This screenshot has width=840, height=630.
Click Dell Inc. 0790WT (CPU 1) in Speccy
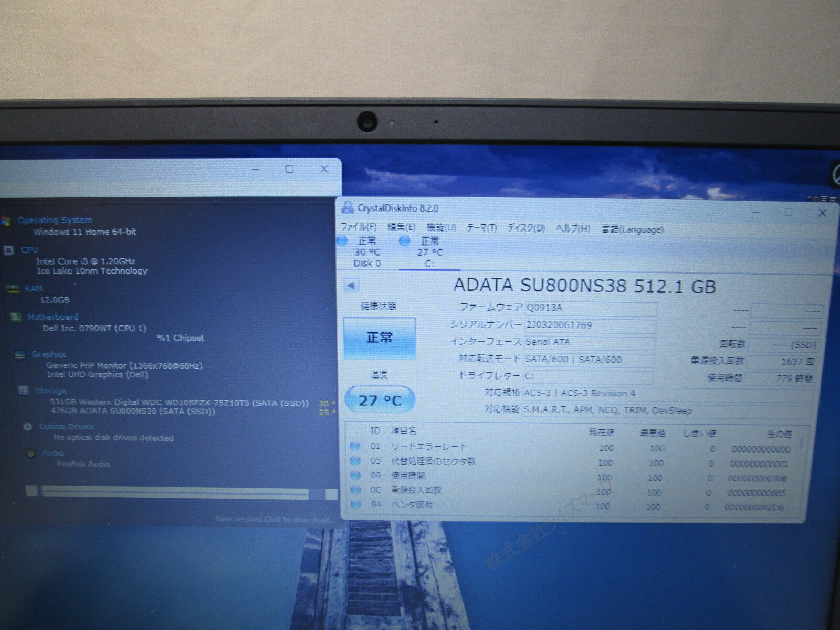(94, 329)
